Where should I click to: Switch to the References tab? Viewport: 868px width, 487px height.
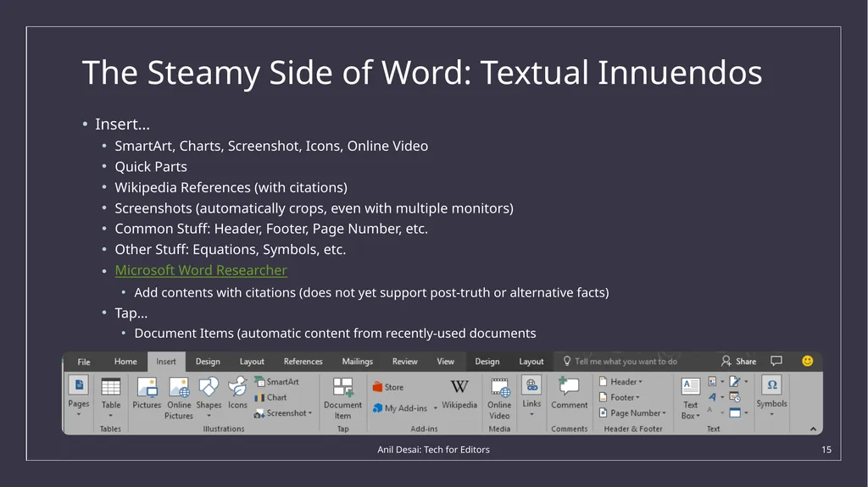pos(303,362)
